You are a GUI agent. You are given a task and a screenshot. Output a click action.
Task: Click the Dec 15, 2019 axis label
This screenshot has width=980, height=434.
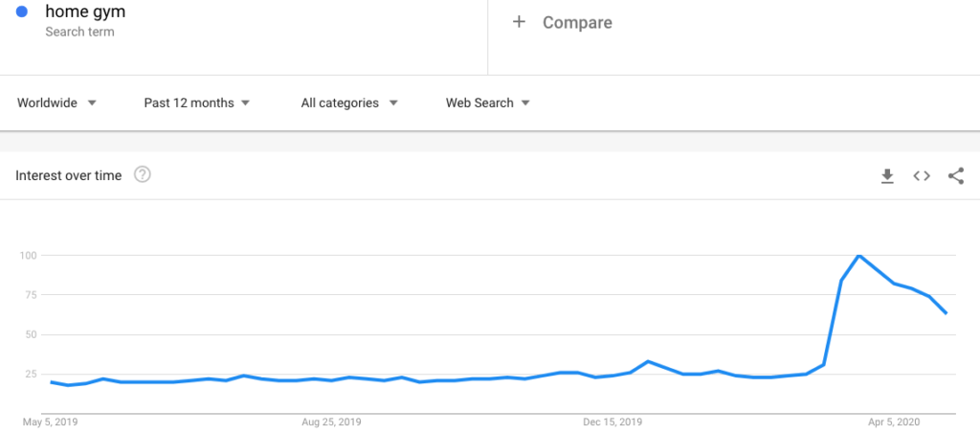[x=613, y=421]
